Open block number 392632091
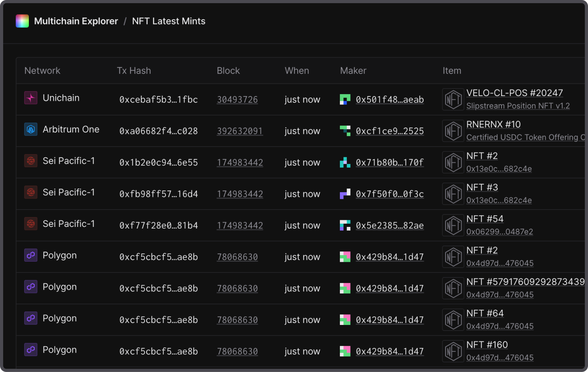The height and width of the screenshot is (372, 588). click(239, 131)
